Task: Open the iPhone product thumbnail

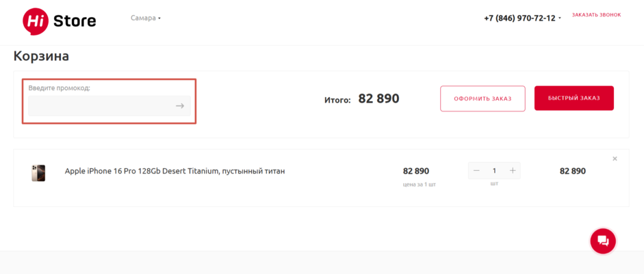Action: (38, 173)
